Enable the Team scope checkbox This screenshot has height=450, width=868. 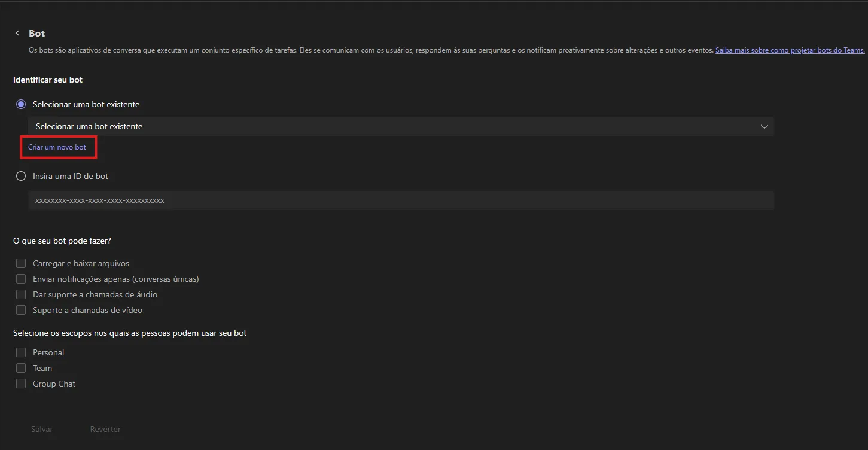21,368
